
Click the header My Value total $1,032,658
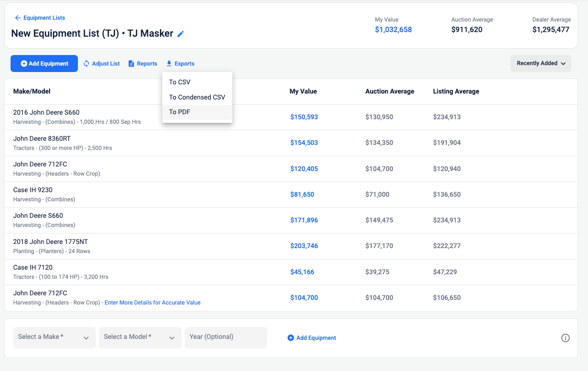coord(393,30)
